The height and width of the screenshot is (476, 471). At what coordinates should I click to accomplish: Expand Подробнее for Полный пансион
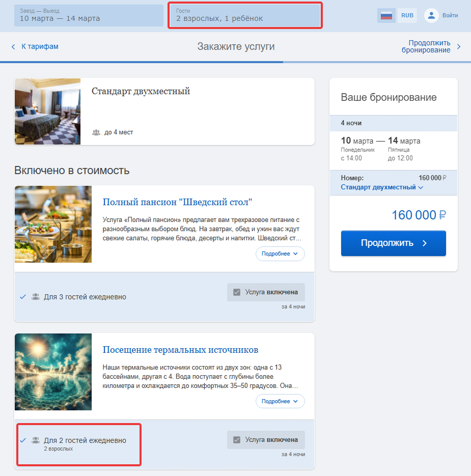[280, 254]
